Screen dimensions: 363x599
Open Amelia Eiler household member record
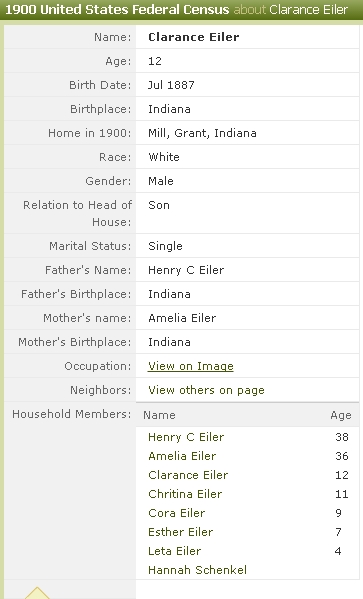click(x=182, y=456)
